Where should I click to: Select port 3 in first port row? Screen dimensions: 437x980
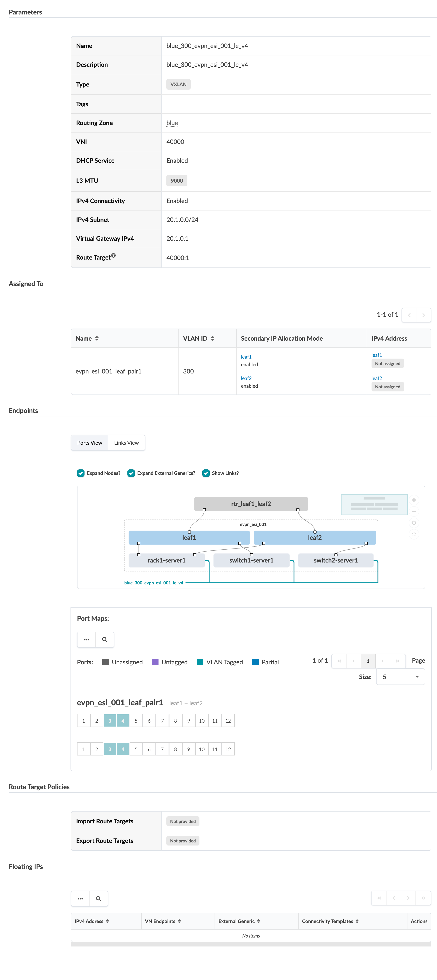pyautogui.click(x=109, y=721)
